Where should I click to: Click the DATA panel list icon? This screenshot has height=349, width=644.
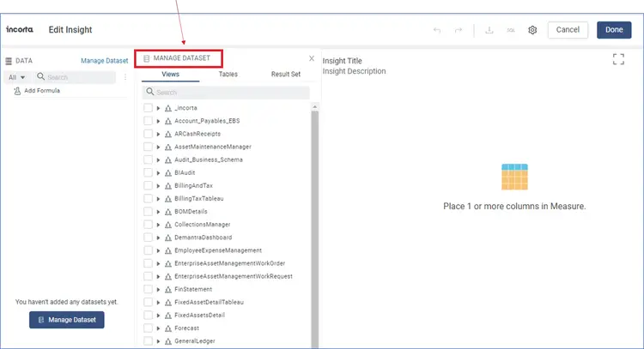pos(9,61)
